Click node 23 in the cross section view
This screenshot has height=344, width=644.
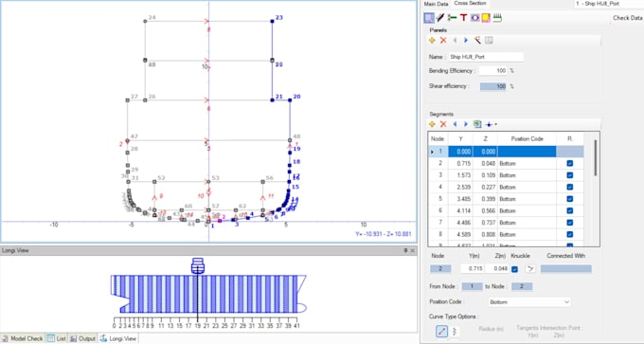(x=272, y=21)
